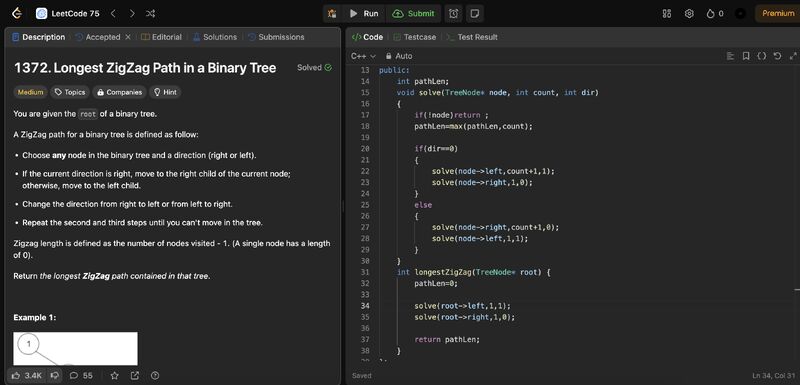Open the Solutions tab
The width and height of the screenshot is (800, 385).
[x=215, y=37]
